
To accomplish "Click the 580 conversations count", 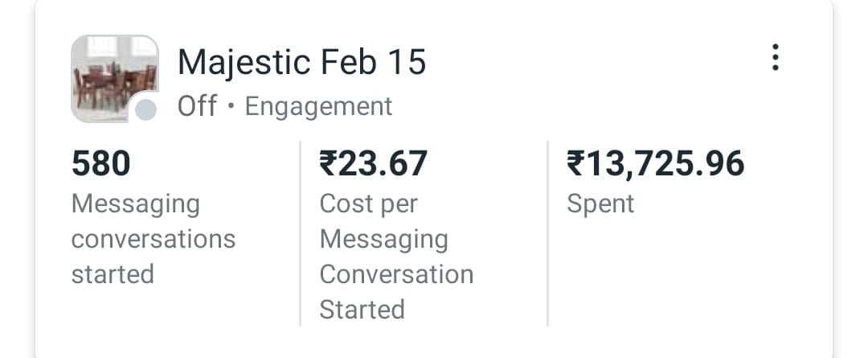I will click(101, 164).
